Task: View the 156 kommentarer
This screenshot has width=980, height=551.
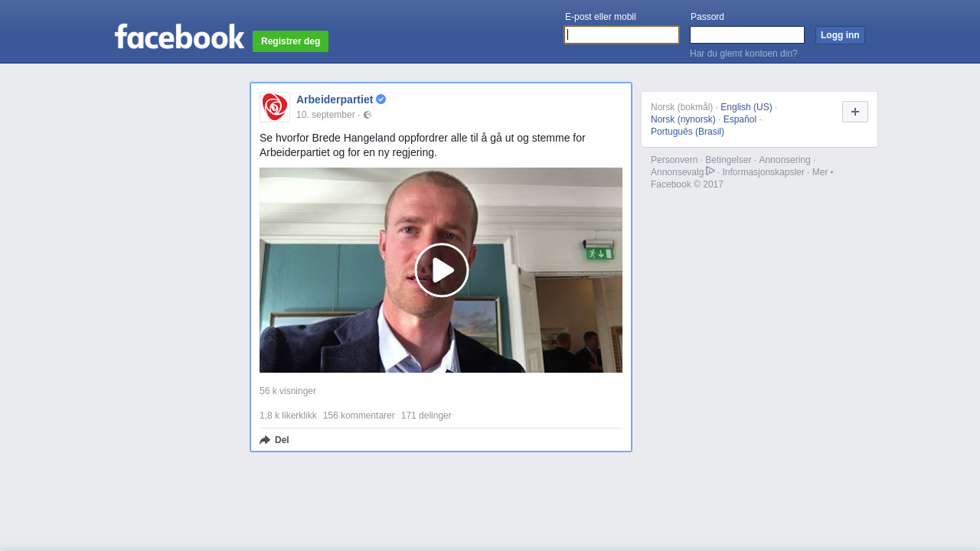Action: point(359,416)
